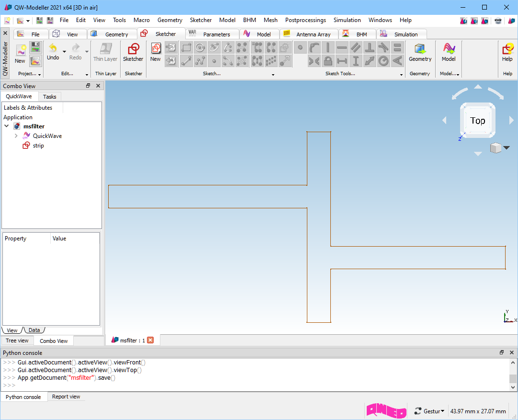The height and width of the screenshot is (420, 518).
Task: Expand the QuickWave tree node
Action: click(x=16, y=136)
